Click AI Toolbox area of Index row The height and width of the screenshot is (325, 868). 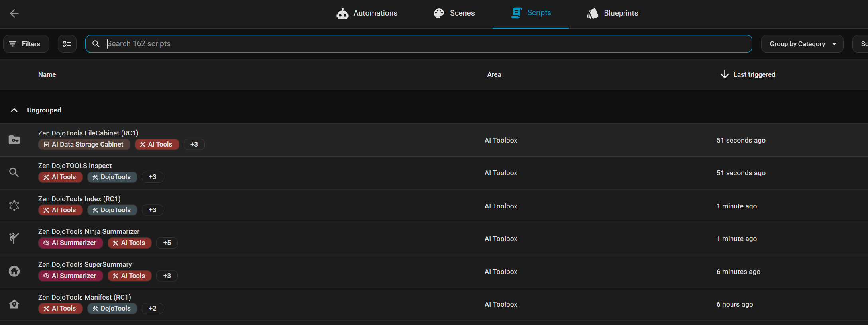[x=501, y=206]
